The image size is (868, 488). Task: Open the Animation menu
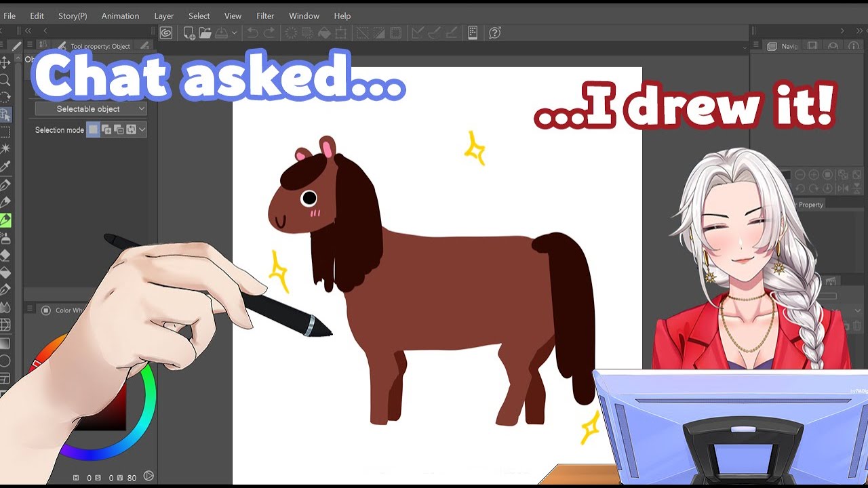[x=120, y=16]
